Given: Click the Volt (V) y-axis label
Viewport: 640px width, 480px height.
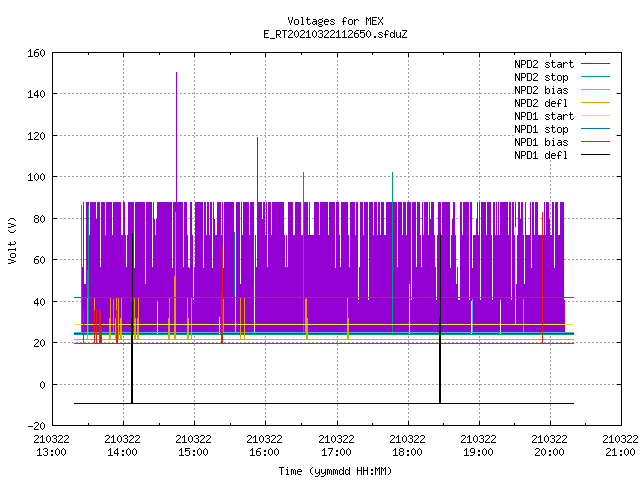Looking at the screenshot, I should (x=12, y=241).
